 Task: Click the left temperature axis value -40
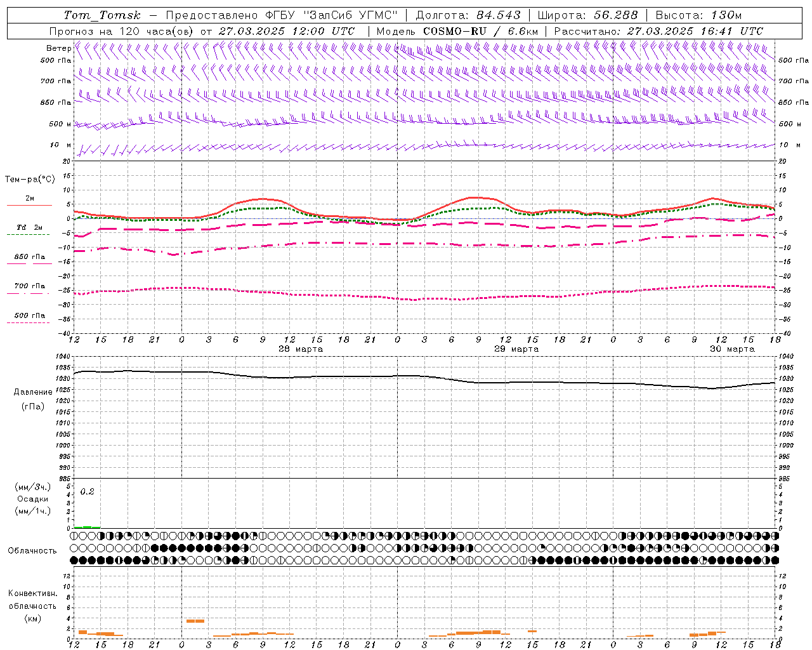coord(65,334)
